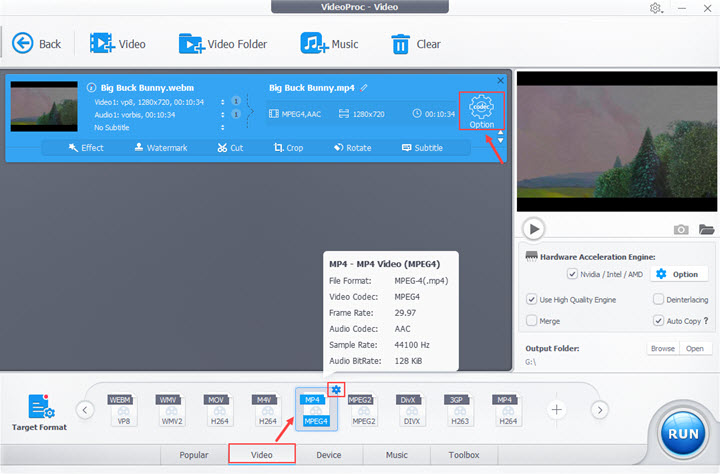Toggle Auto Copy checkbox
720x474 pixels.
658,321
